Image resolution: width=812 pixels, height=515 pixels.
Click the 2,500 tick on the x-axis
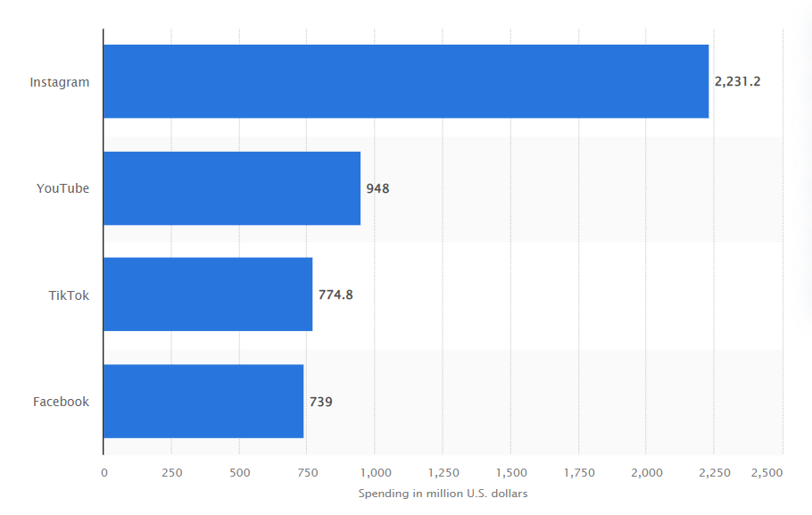(x=767, y=472)
